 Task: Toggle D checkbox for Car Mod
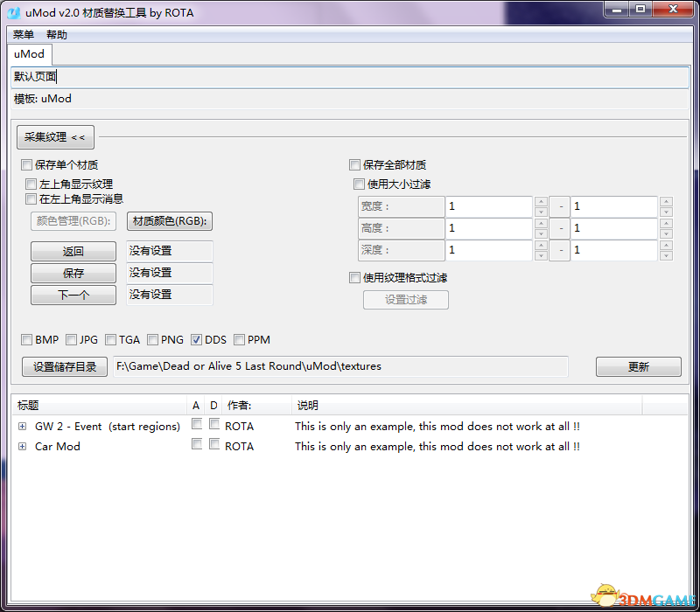click(x=214, y=444)
